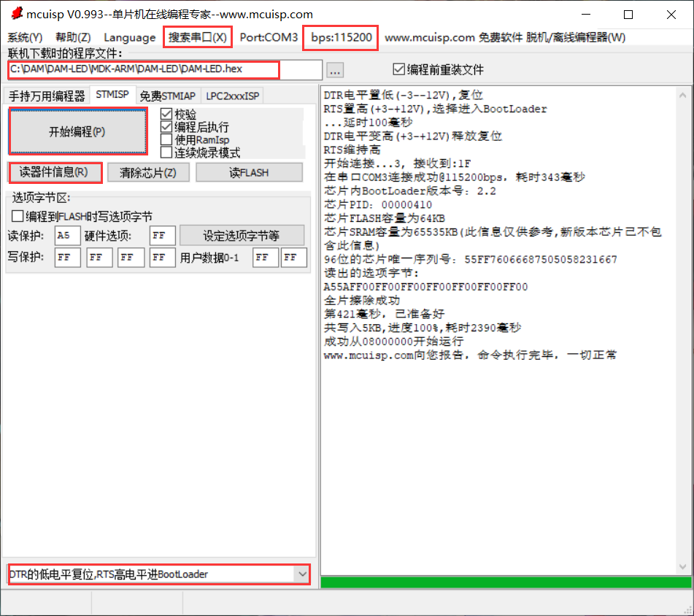This screenshot has height=616, width=694.
Task: Click the 清除芯片(Z) button
Action: click(148, 172)
